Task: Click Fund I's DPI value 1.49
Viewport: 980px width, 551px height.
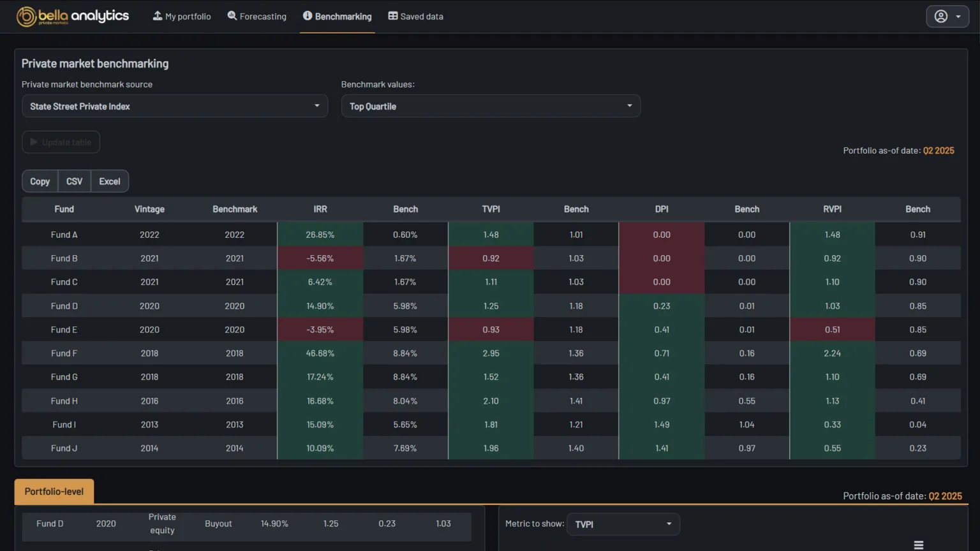Action: click(662, 425)
